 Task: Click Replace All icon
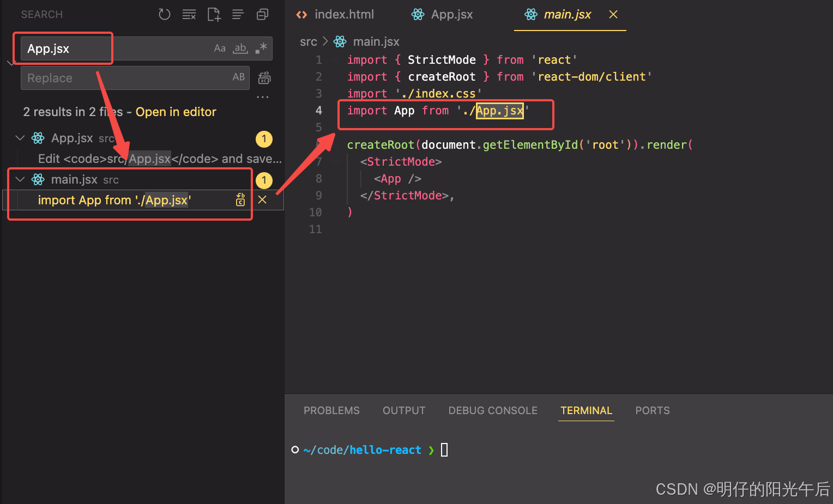click(264, 78)
